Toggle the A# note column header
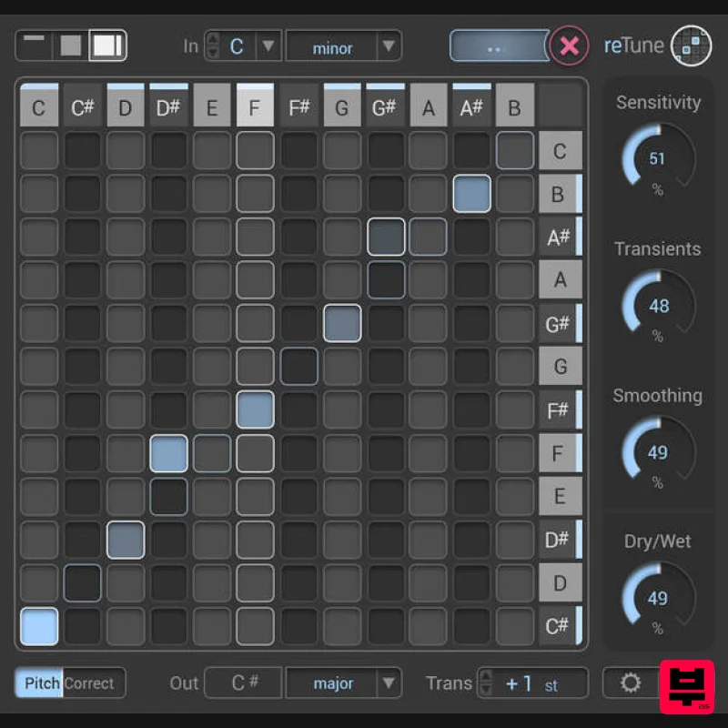728x728 pixels. (x=472, y=105)
